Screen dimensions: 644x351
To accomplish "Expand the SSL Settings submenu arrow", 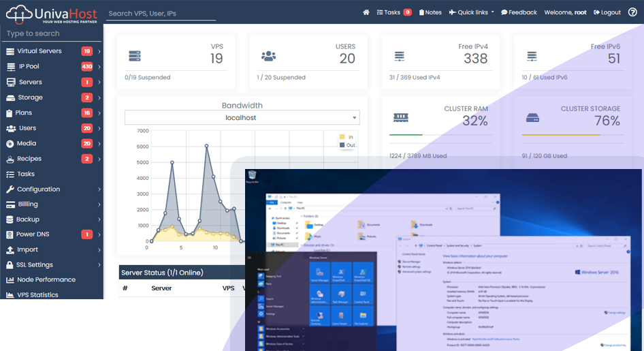I will click(x=99, y=265).
